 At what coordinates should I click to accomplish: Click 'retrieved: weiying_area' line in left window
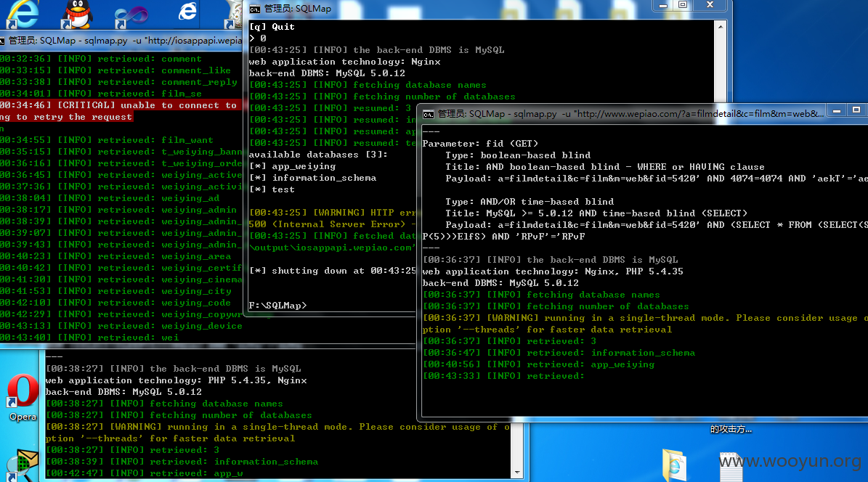point(115,256)
